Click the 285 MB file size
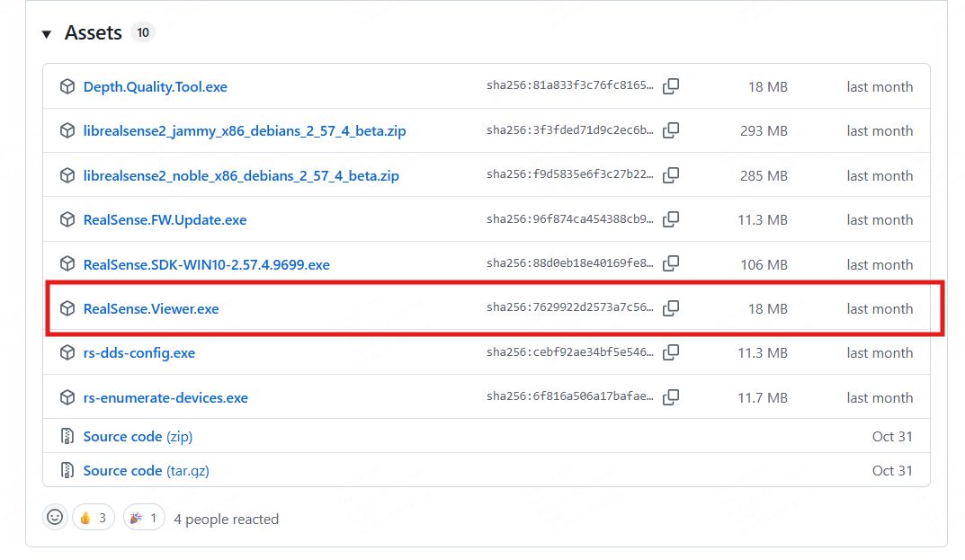This screenshot has width=965, height=560. (x=764, y=176)
